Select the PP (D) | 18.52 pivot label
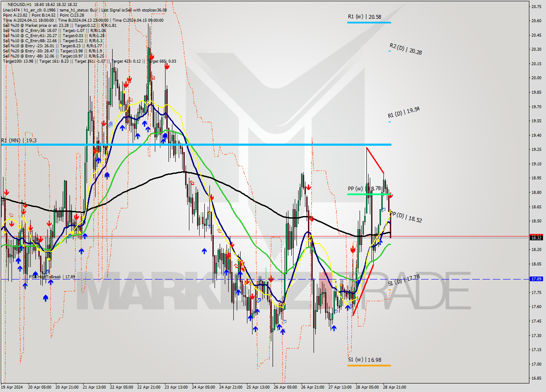The width and height of the screenshot is (546, 392). point(406,217)
